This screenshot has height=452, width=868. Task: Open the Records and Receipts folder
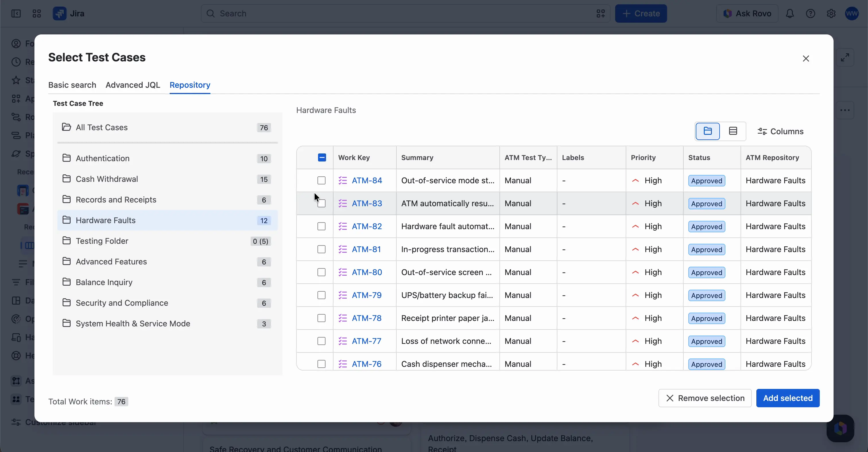tap(167, 200)
